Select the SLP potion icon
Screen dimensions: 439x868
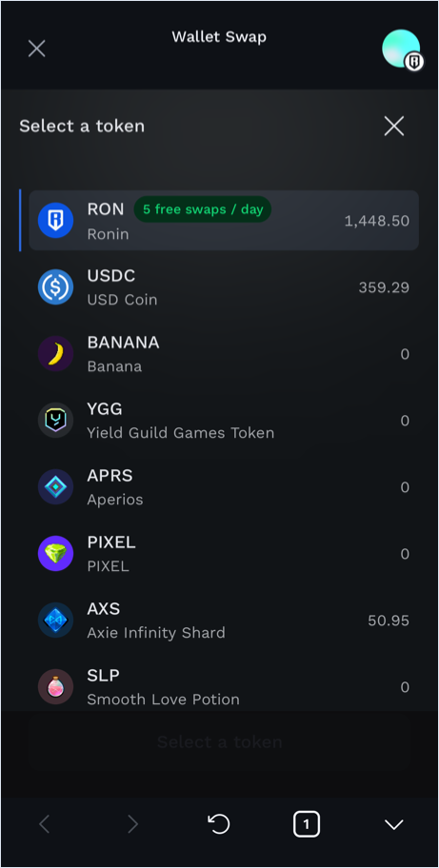click(55, 686)
